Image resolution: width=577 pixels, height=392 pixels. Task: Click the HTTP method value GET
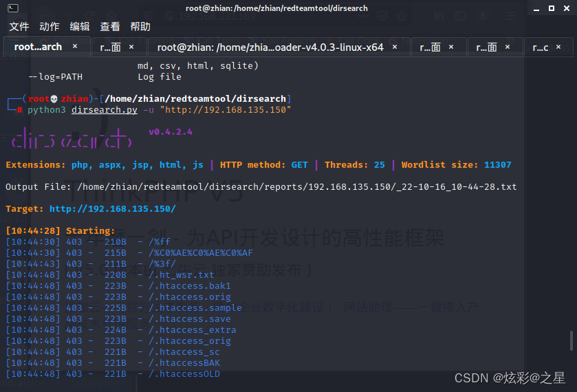click(x=300, y=164)
